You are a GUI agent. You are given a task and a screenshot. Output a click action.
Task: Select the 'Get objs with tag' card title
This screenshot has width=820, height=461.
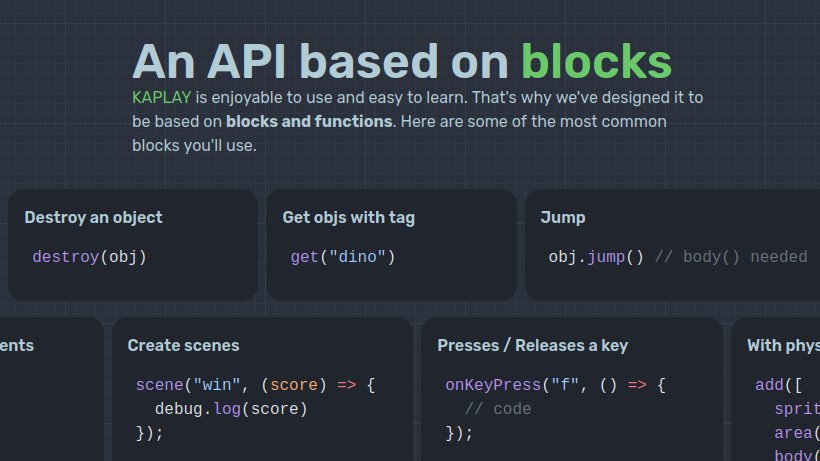[x=348, y=217]
